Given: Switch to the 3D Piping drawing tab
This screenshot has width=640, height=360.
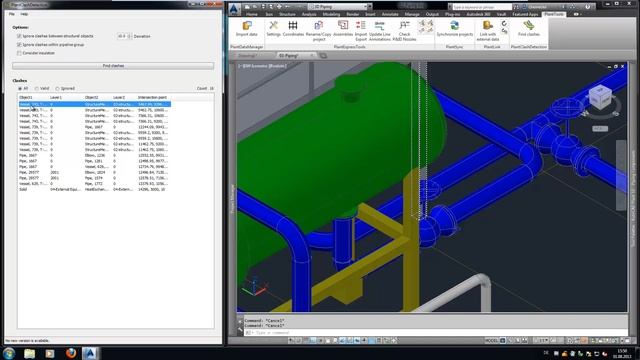Looking at the screenshot, I should click(x=296, y=56).
